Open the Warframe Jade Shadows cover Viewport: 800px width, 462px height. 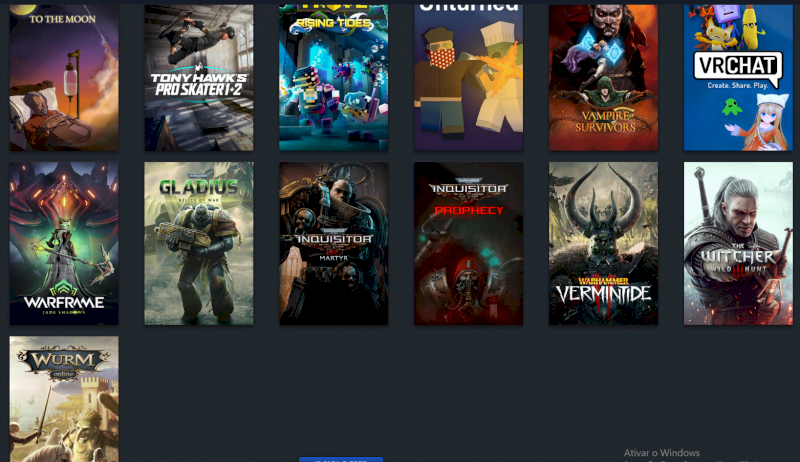(64, 243)
